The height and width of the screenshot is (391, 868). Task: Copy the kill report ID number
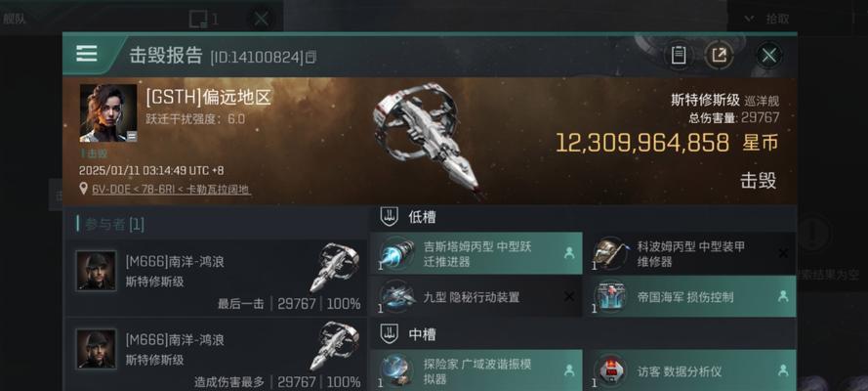point(311,57)
